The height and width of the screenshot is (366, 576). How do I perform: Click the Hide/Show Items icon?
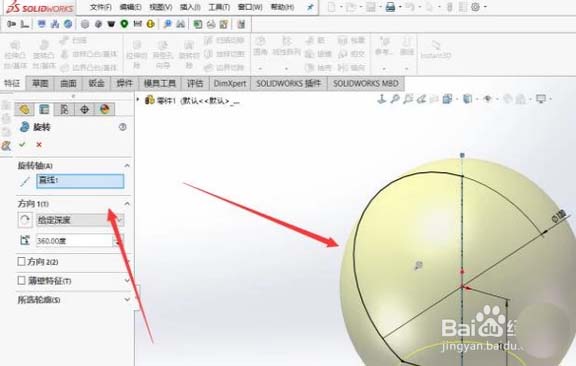point(487,98)
